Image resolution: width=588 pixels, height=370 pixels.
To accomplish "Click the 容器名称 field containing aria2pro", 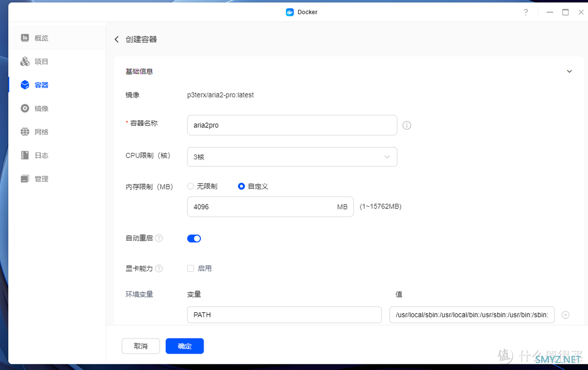I will (x=292, y=125).
